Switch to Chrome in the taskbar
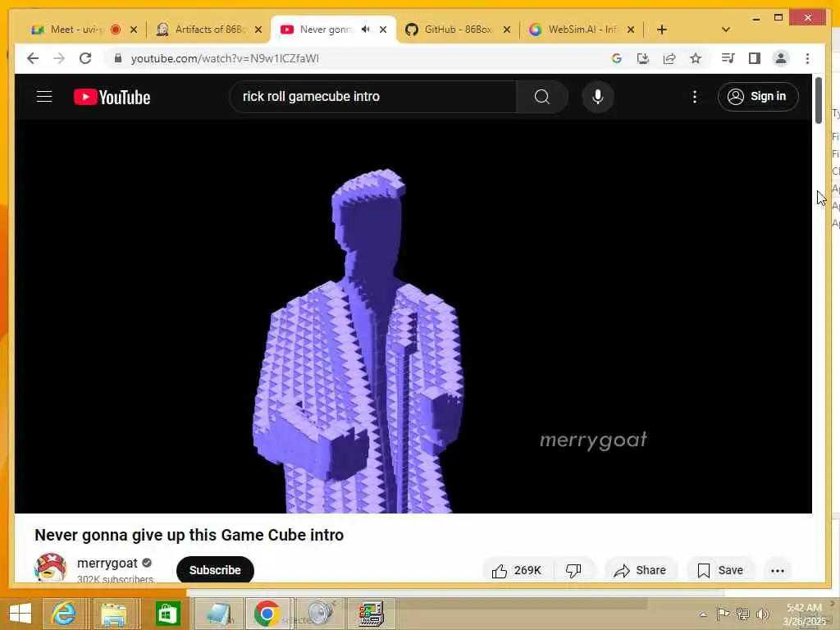 tap(267, 614)
